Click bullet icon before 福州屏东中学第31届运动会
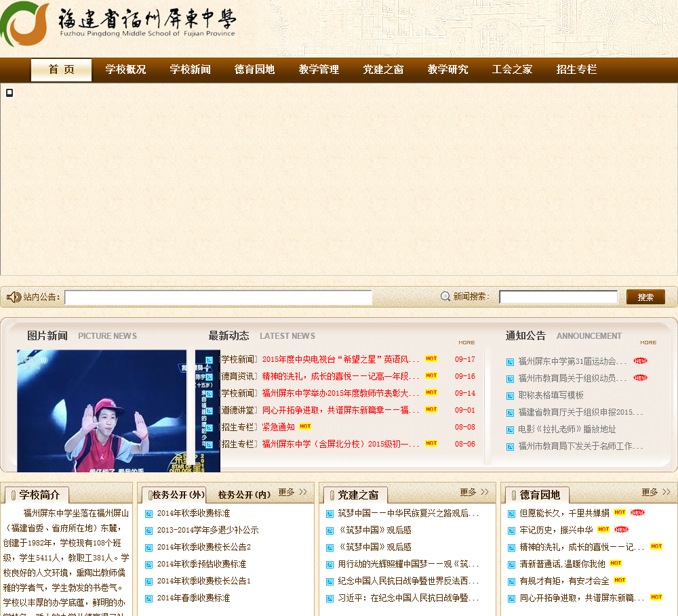This screenshot has width=678, height=616. pyautogui.click(x=511, y=362)
